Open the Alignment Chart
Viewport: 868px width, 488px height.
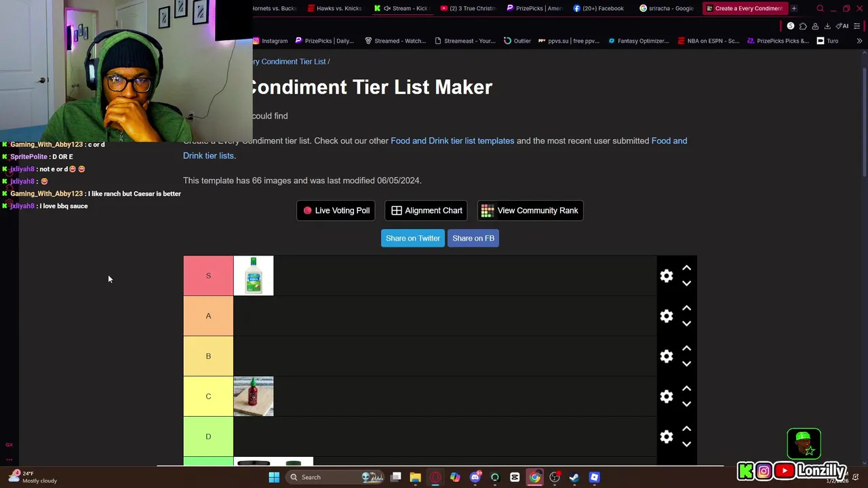(x=427, y=211)
